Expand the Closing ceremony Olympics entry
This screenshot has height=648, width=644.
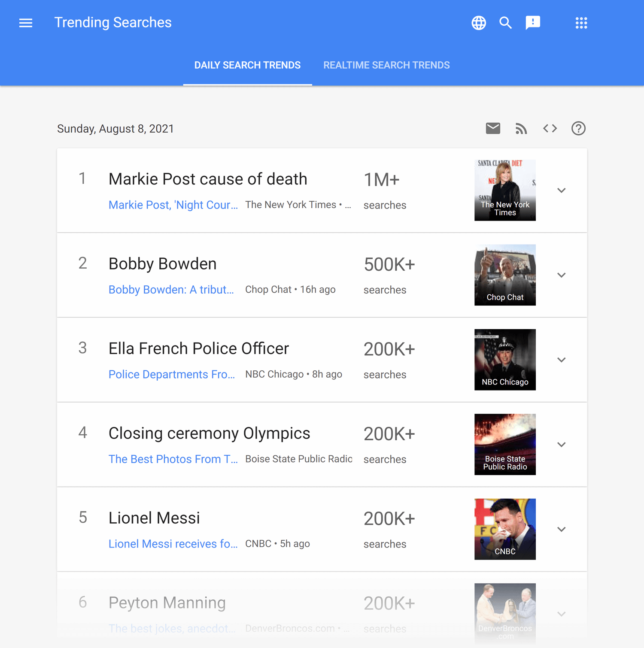(x=561, y=445)
